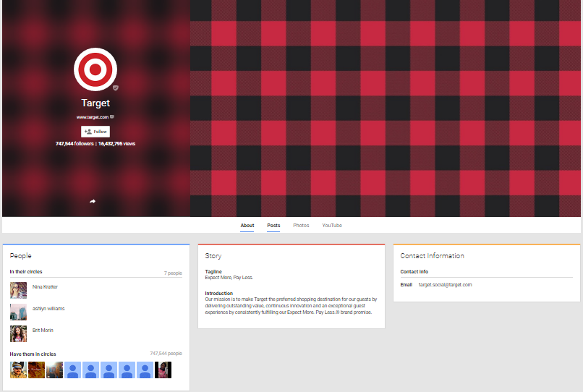Switch to the Posts tab
This screenshot has width=583, height=392.
tap(273, 226)
